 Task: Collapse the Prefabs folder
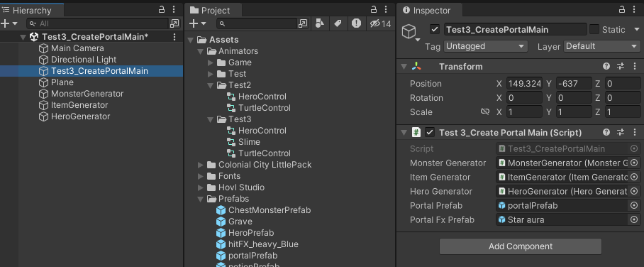pyautogui.click(x=201, y=199)
